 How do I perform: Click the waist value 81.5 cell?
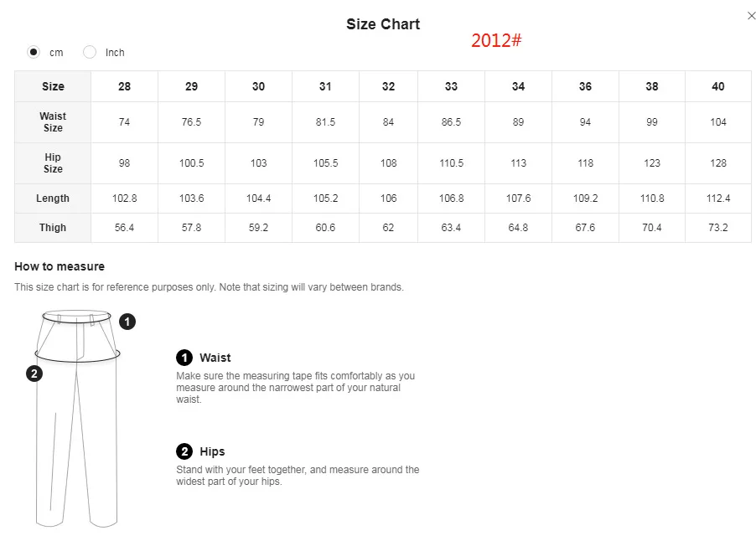[325, 121]
